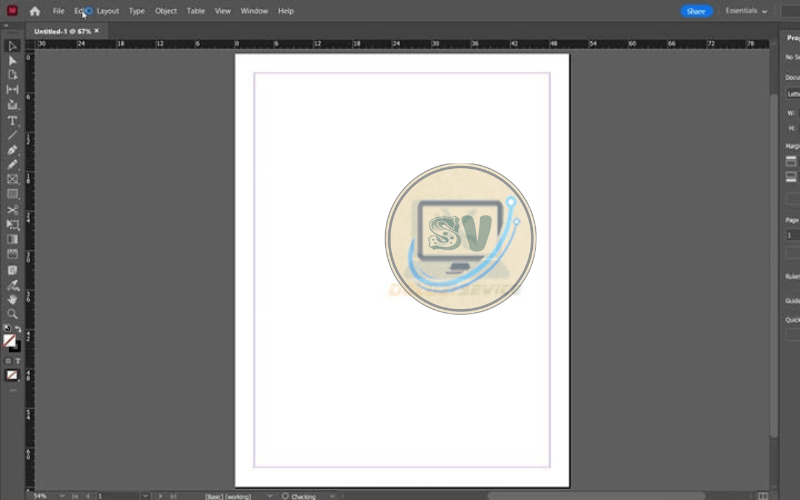Click the blue Share button
This screenshot has height=500, width=800.
(696, 11)
